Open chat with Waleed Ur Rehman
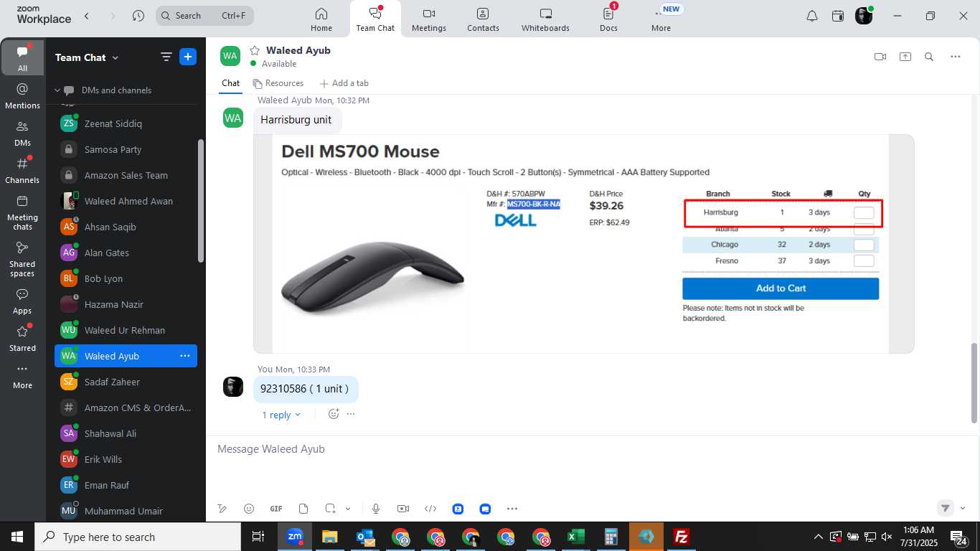 click(126, 330)
